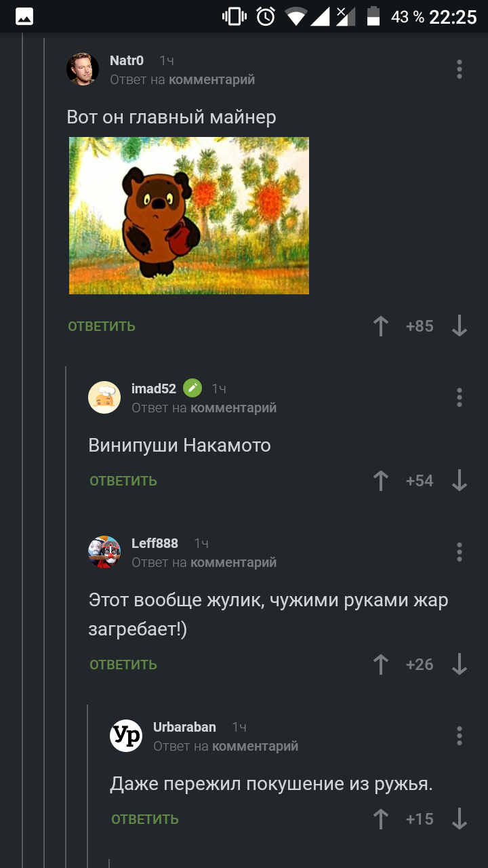
Task: Open parent comment link under Leff888
Action: [233, 562]
